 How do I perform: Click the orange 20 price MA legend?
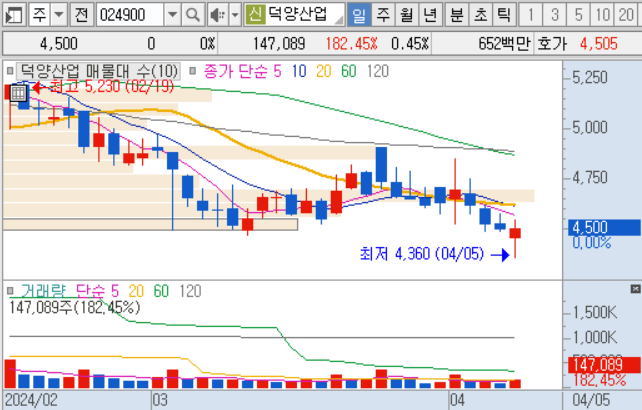pyautogui.click(x=323, y=71)
